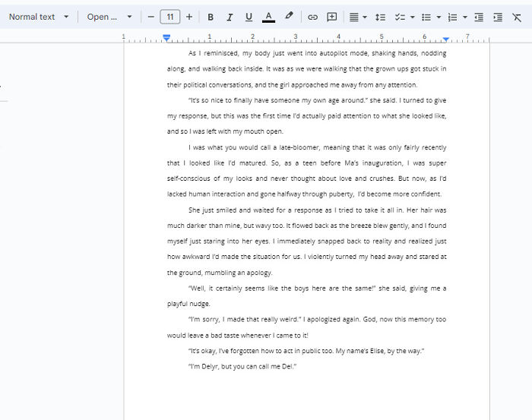Increase font size with plus button
Image resolution: width=532 pixels, height=420 pixels.
189,17
